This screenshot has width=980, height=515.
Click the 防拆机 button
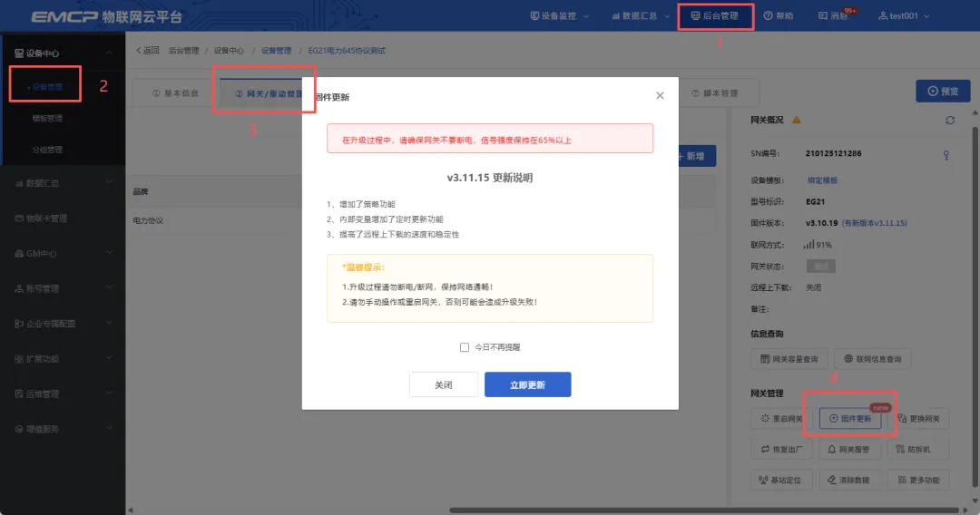[x=918, y=449]
